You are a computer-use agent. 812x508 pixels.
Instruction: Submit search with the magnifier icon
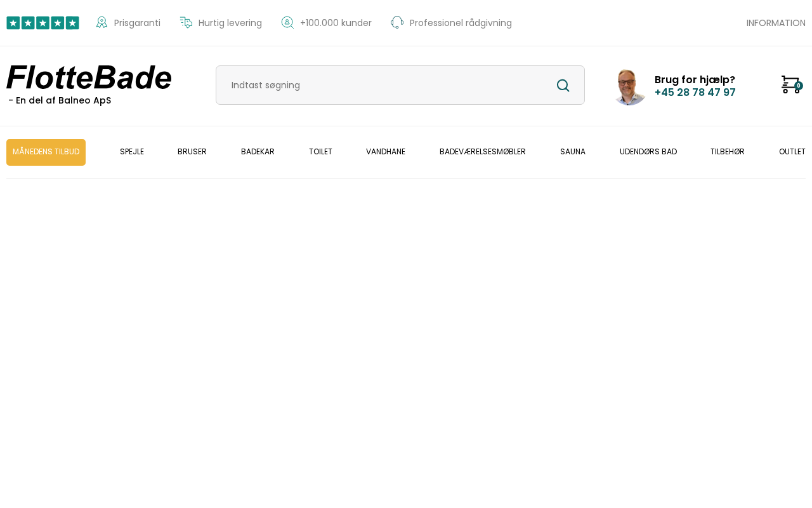coord(563,85)
